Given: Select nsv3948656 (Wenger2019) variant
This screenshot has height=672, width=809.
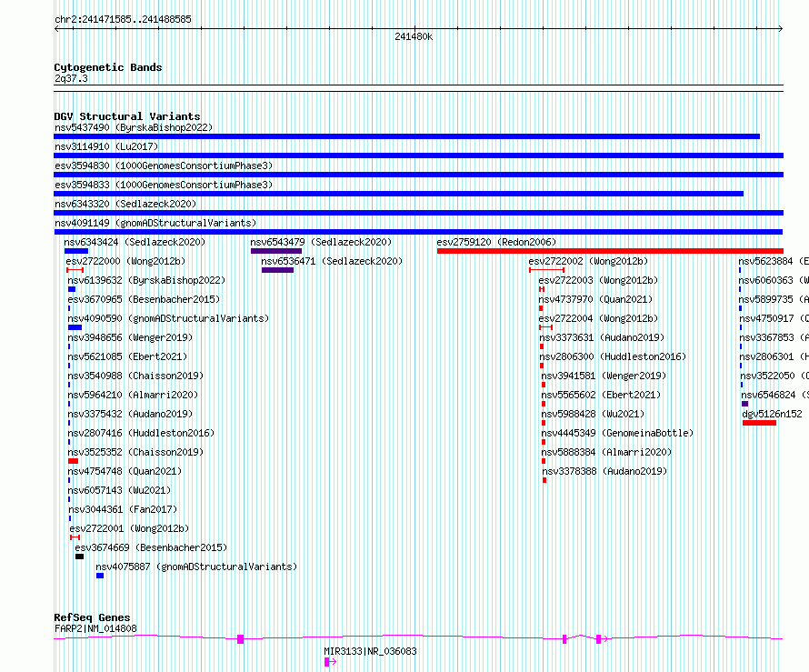Looking at the screenshot, I should click(130, 337).
